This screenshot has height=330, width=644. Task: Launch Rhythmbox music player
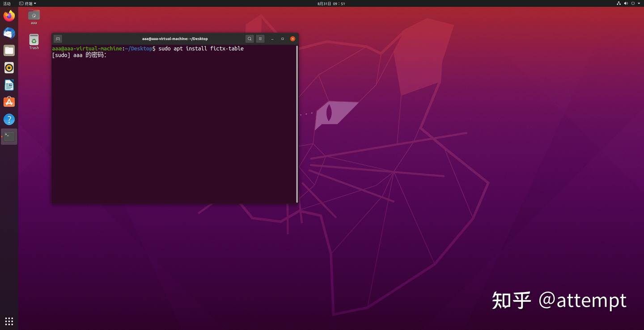pos(8,68)
